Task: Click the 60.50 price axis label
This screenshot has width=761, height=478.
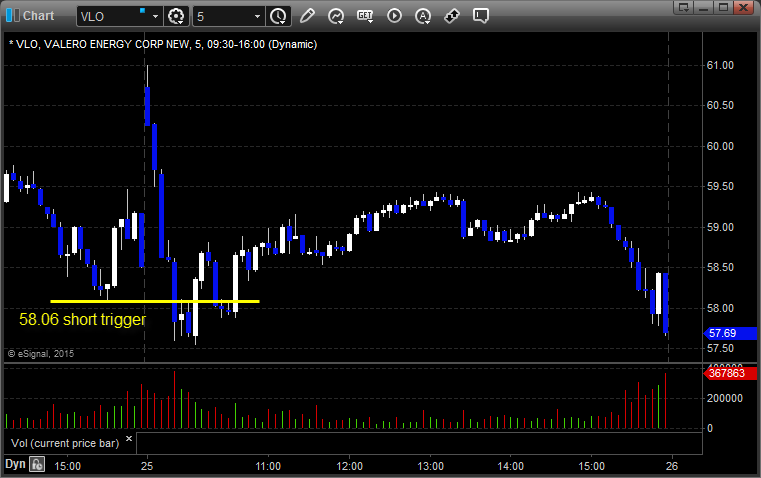Action: point(720,105)
